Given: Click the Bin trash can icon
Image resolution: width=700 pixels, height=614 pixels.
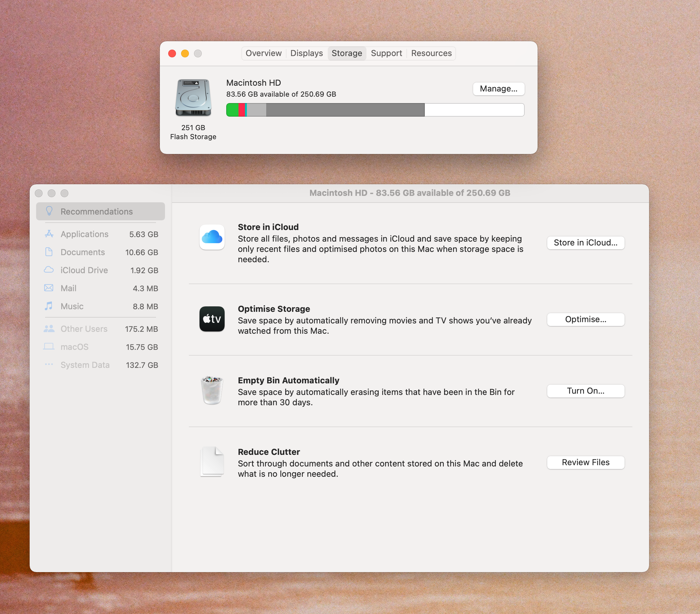Looking at the screenshot, I should [x=212, y=390].
